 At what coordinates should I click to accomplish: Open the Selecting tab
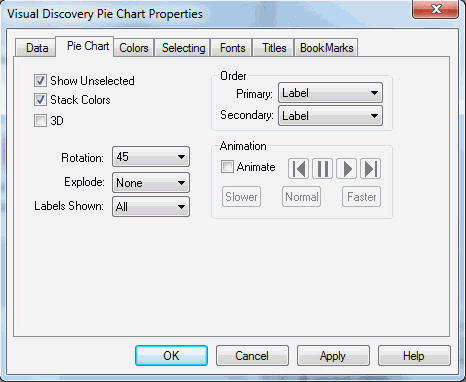182,48
